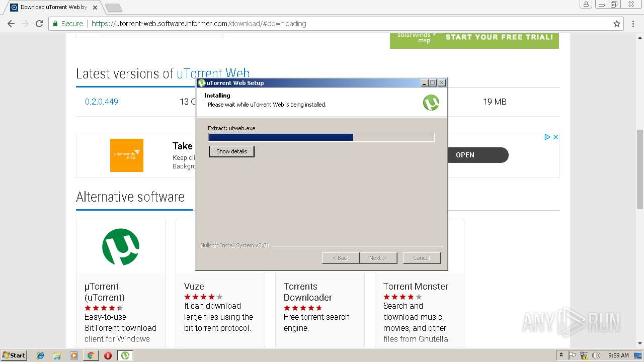
Task: Click the uTorrent green logo in Alternative software
Action: click(x=121, y=246)
